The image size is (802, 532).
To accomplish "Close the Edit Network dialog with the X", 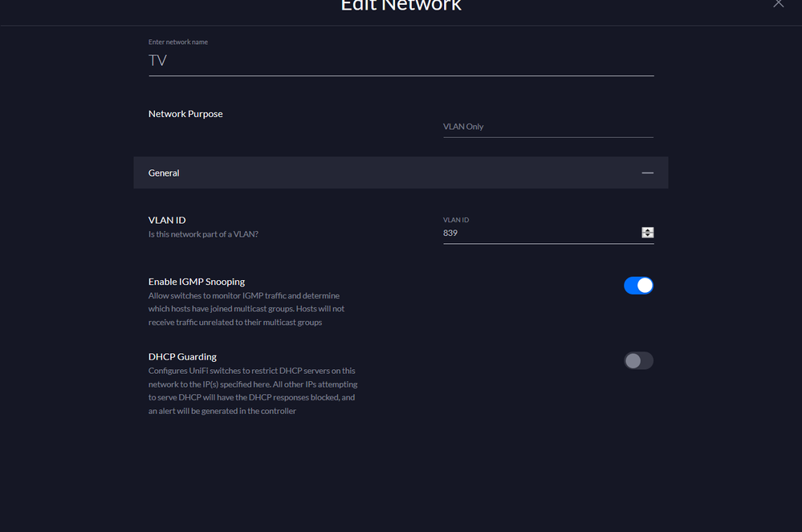I will point(778,4).
